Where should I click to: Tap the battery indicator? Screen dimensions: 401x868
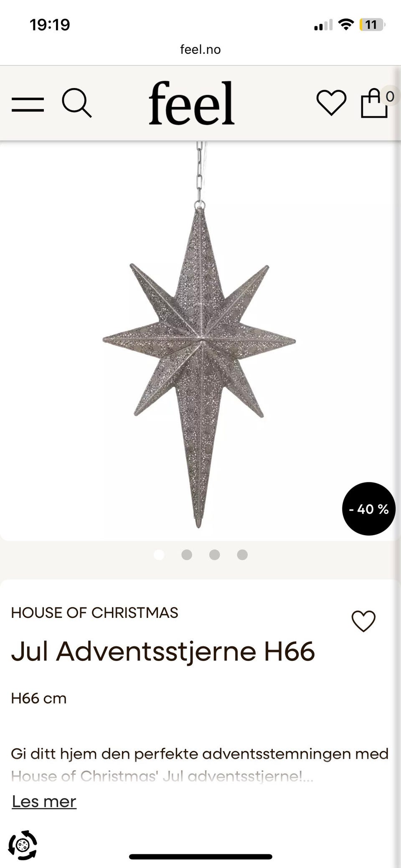click(371, 25)
